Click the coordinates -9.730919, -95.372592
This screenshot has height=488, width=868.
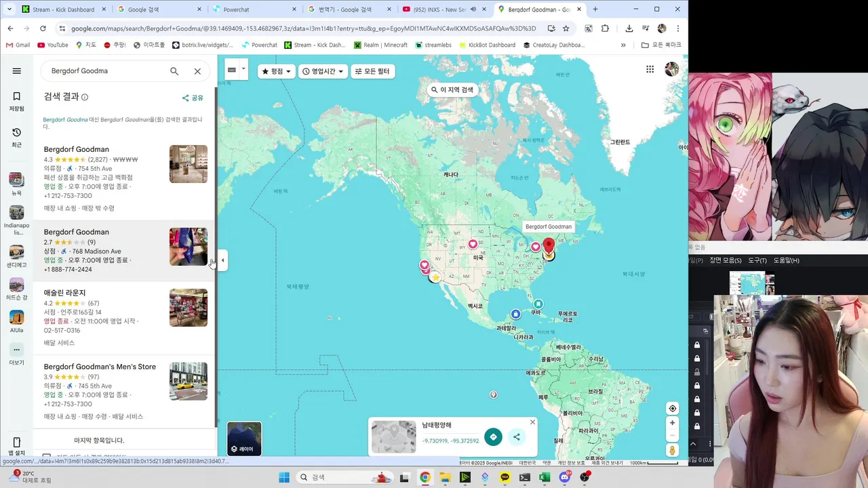click(450, 441)
